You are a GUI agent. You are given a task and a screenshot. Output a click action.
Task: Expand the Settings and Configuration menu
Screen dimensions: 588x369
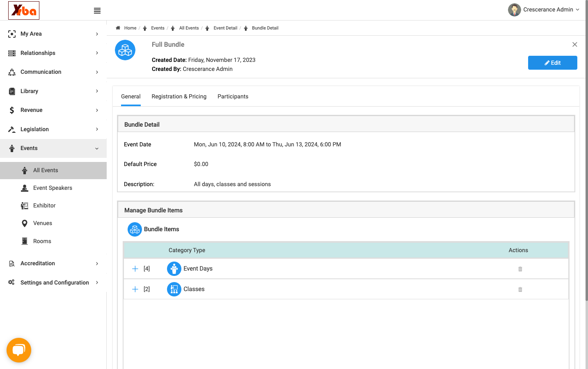(x=53, y=282)
